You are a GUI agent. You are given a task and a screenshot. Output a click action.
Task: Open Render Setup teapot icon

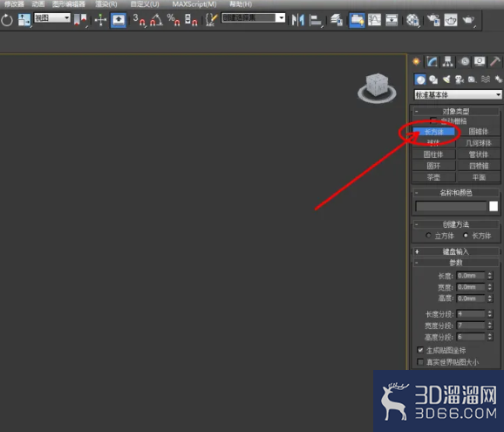point(433,20)
